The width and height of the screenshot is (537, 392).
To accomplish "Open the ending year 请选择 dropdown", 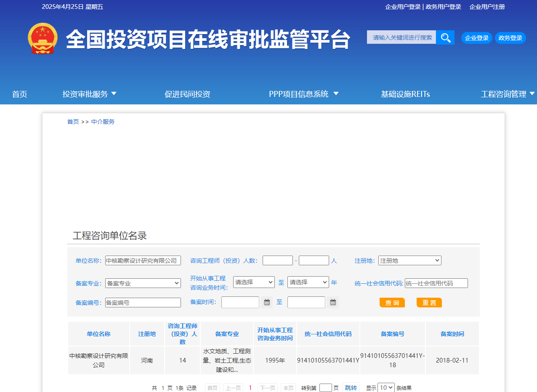I will click(x=308, y=282).
